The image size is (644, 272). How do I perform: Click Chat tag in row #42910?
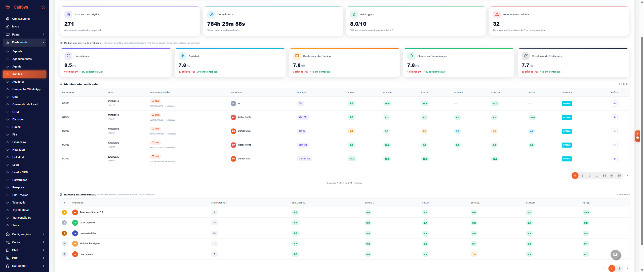[x=155, y=156]
